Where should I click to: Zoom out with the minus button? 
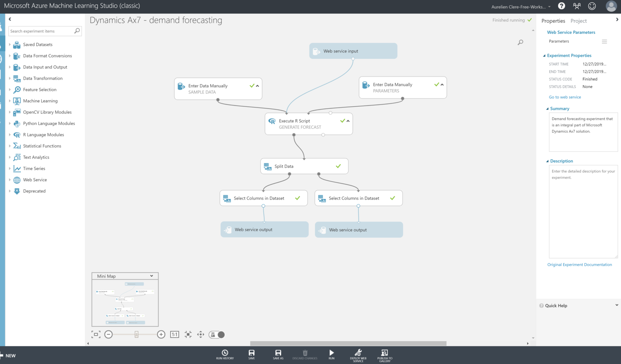click(x=108, y=334)
